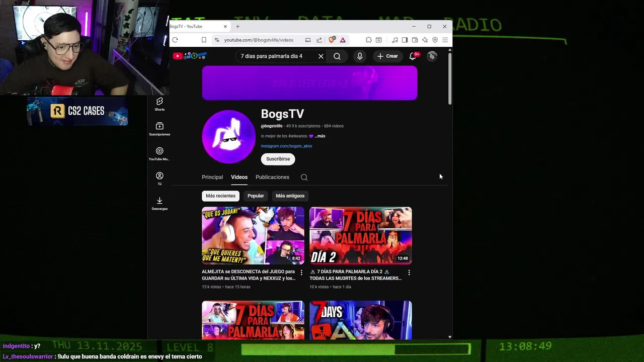Click the purple channel banner
The image size is (644, 362).
click(x=309, y=83)
